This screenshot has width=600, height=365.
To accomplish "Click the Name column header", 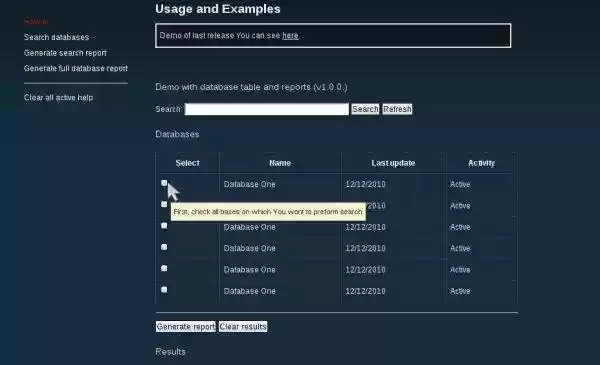I will [x=280, y=163].
